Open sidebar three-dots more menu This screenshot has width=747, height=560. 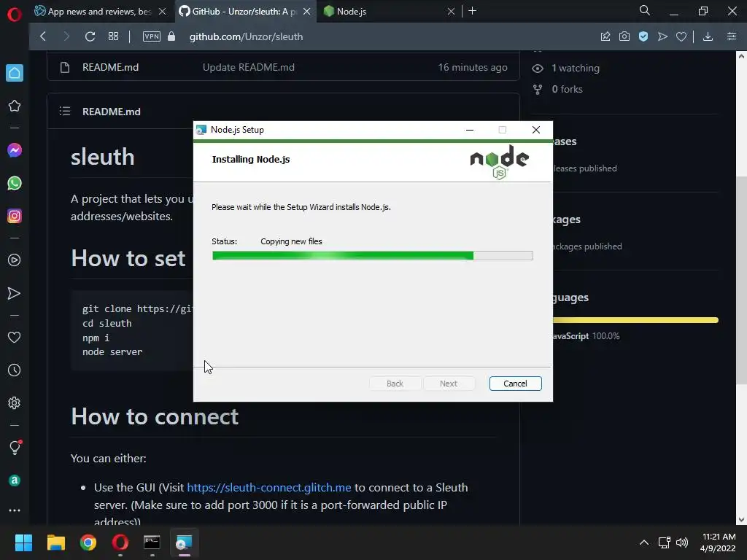pos(15,510)
